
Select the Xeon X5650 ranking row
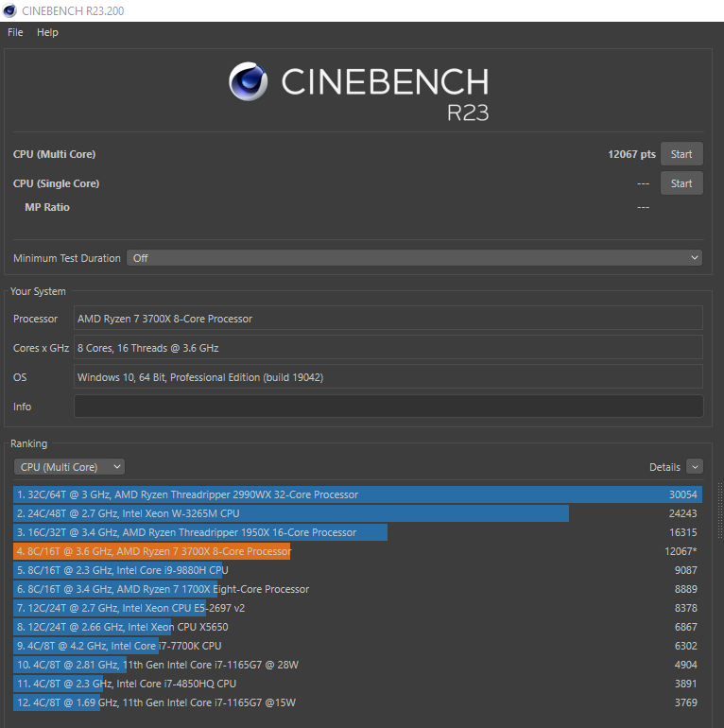[x=358, y=627]
